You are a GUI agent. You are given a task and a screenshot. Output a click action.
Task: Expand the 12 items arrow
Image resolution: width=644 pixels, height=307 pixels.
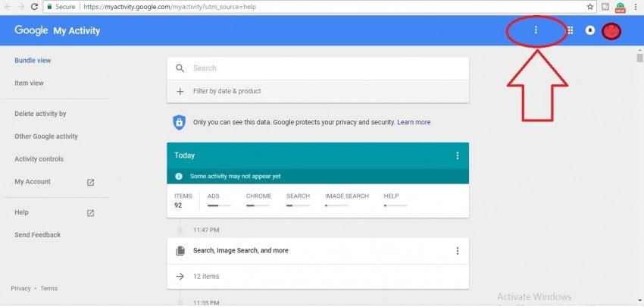180,277
